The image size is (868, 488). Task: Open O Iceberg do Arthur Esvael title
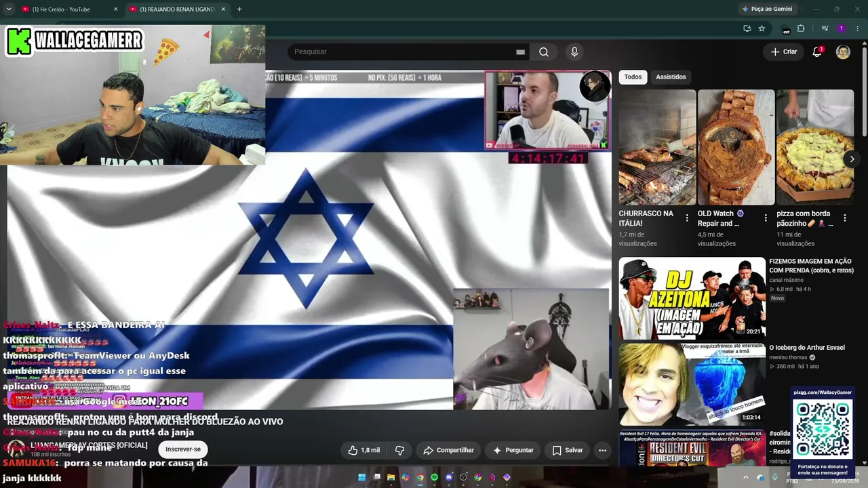(807, 348)
